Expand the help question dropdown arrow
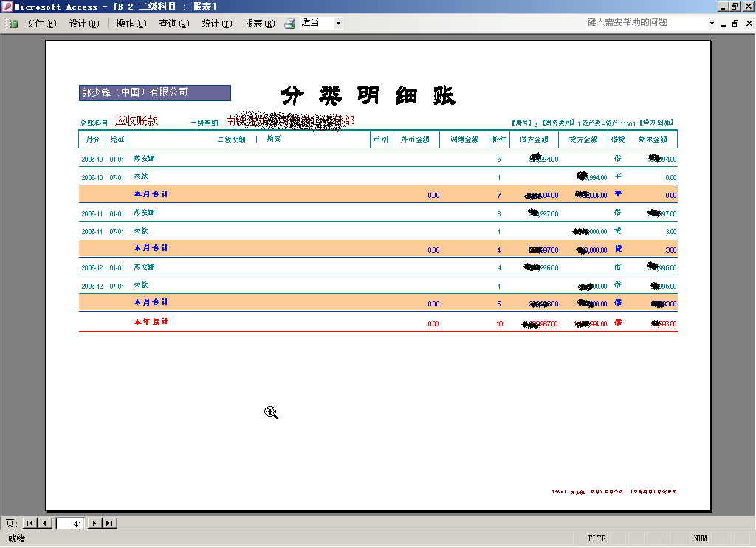 712,23
